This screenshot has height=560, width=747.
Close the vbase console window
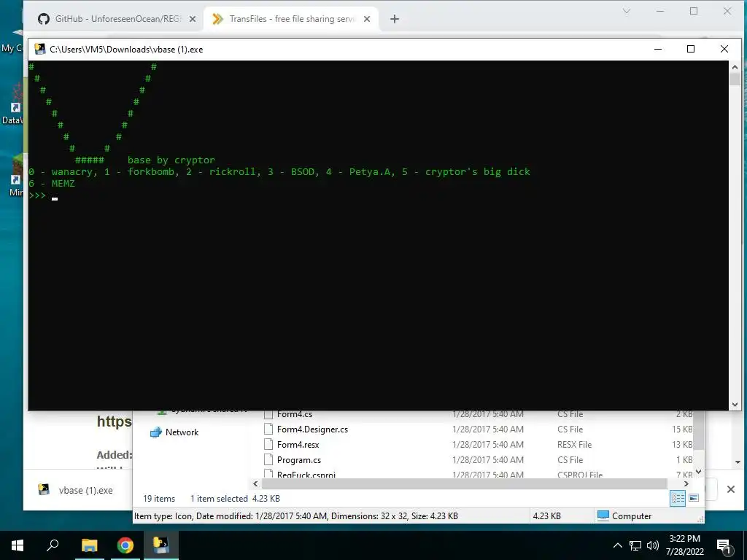click(x=724, y=49)
